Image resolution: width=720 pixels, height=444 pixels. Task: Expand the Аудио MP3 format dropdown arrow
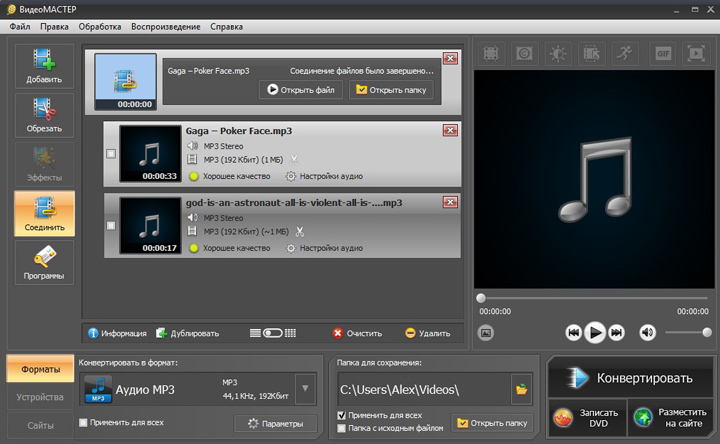click(x=305, y=388)
